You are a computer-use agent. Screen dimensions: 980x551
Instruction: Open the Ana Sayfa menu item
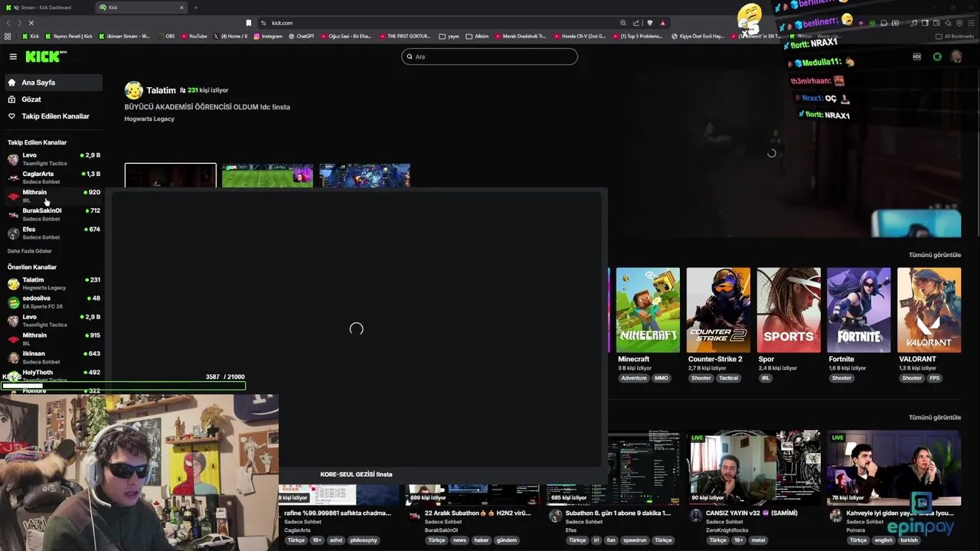pyautogui.click(x=54, y=83)
